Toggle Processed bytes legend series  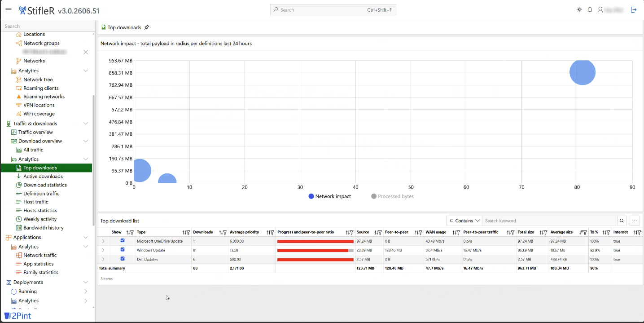392,196
